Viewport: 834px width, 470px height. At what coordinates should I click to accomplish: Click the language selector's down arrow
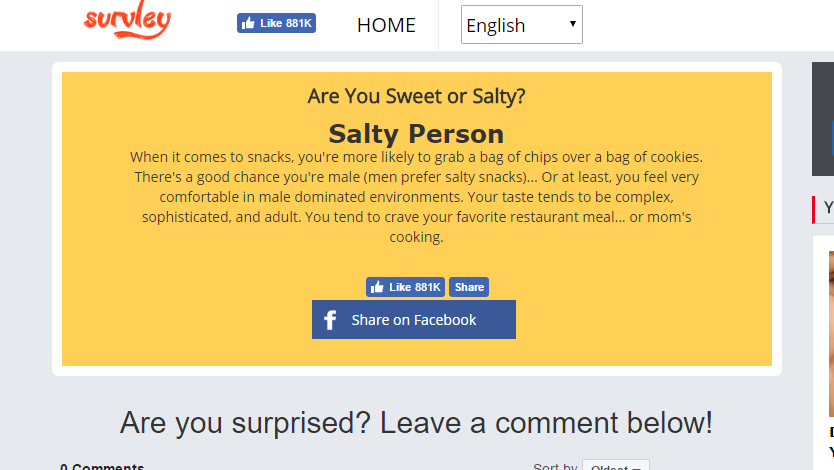573,24
